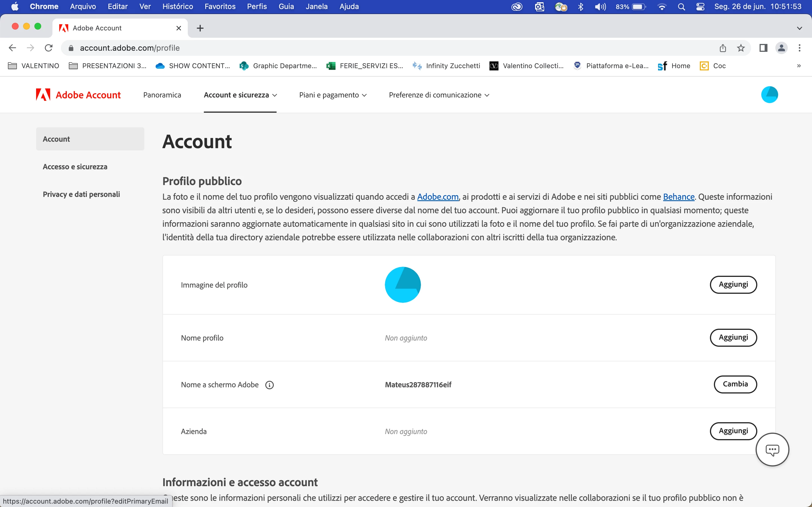Bookmark this page with the star icon
812x507 pixels.
pos(741,48)
